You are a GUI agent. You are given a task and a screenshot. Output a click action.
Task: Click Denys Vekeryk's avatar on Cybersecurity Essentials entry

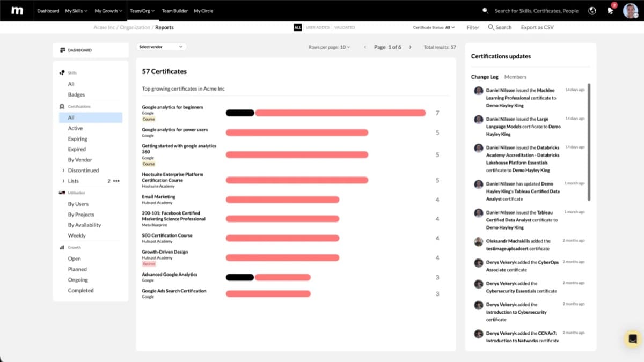coord(478,284)
